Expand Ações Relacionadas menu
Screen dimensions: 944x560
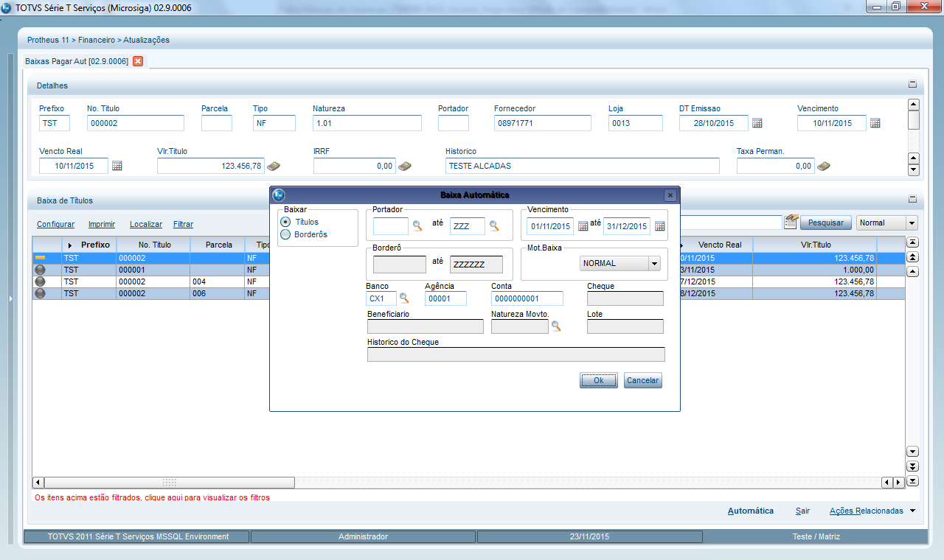912,511
